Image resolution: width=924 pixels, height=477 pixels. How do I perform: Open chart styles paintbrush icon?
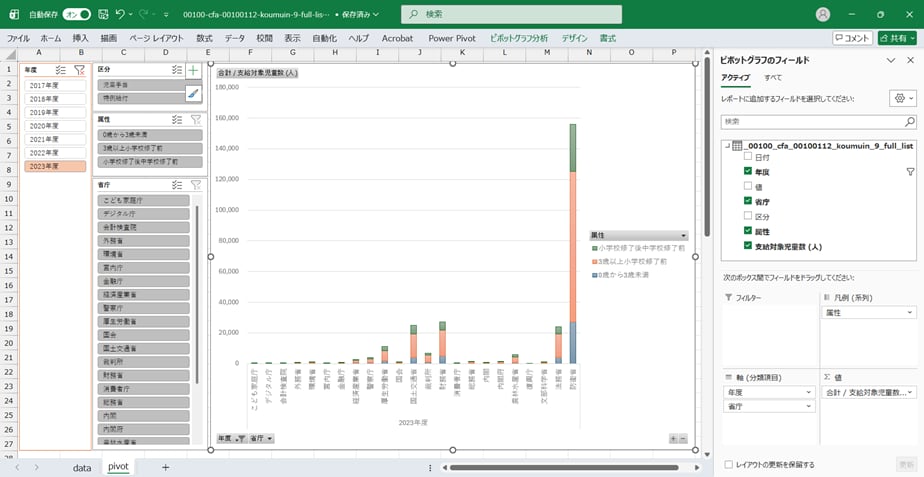point(193,93)
